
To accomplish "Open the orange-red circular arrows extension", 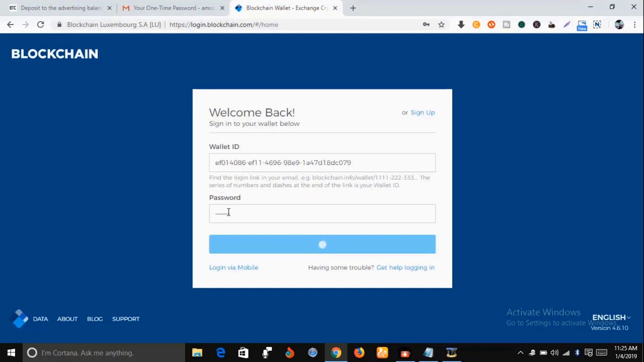I will (x=491, y=24).
